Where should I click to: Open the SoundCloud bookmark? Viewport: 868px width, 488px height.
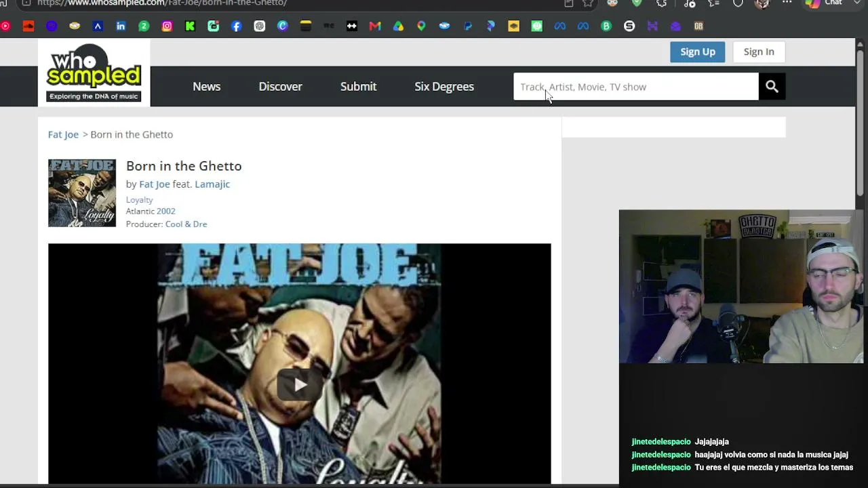(x=28, y=26)
